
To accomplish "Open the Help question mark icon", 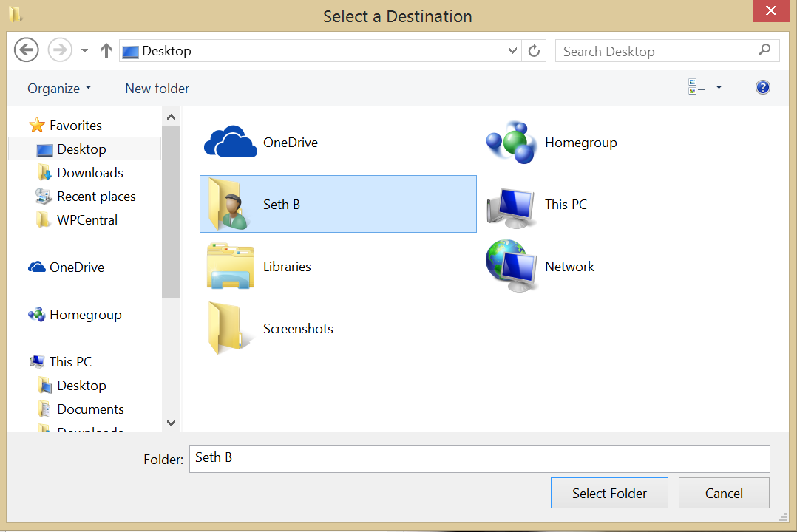I will pos(762,86).
